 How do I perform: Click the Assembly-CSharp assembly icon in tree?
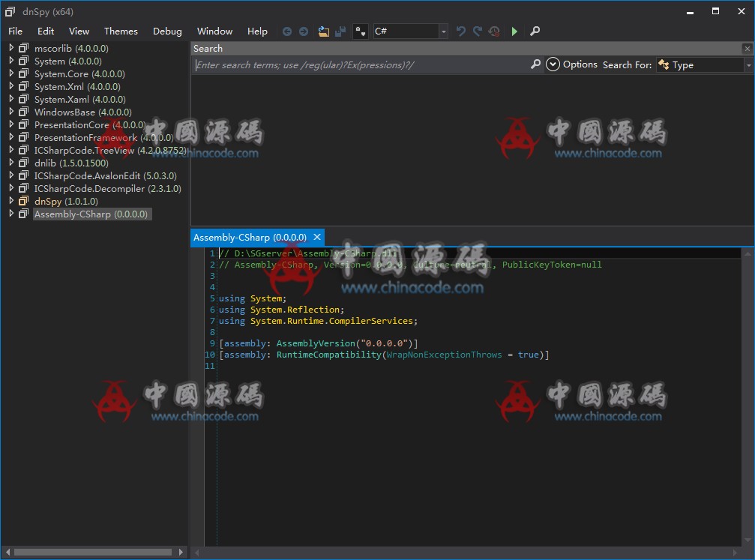click(23, 214)
